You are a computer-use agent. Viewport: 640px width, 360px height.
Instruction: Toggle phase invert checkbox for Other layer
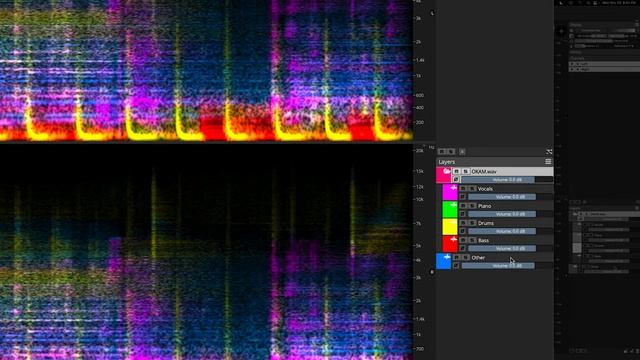456,266
